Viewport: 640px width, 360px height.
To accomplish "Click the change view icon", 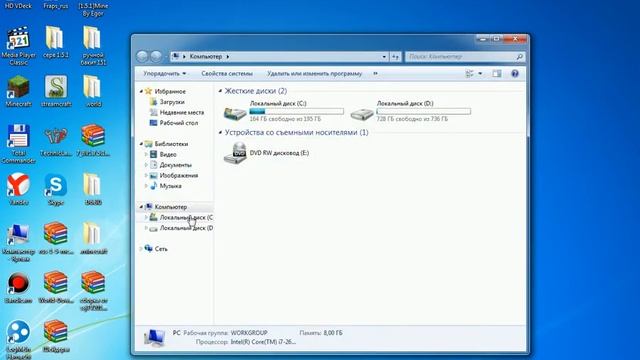I will (x=469, y=73).
